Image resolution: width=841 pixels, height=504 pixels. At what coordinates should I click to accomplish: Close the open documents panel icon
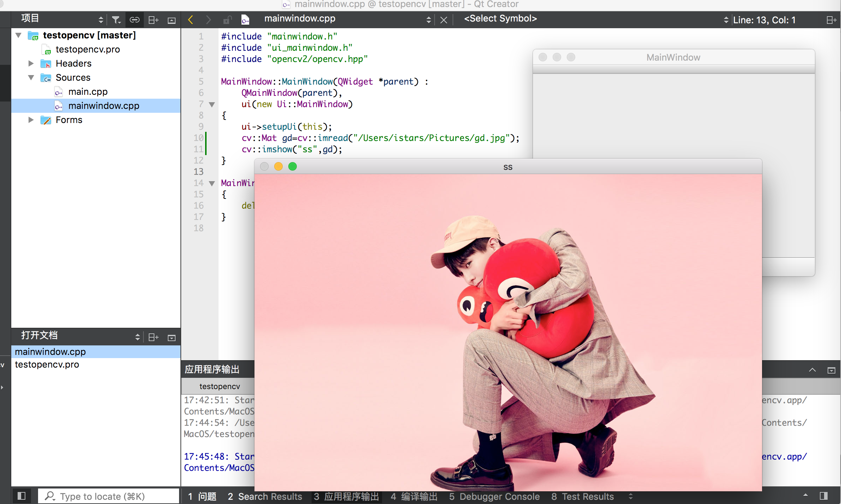pos(172,338)
